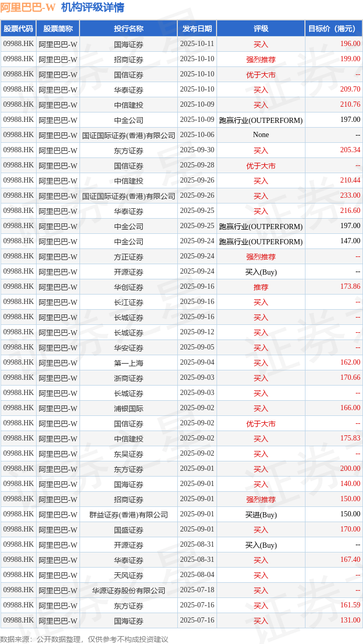This screenshot has height=644, width=363.
Task: Select target price 161.59
Action: point(350,605)
